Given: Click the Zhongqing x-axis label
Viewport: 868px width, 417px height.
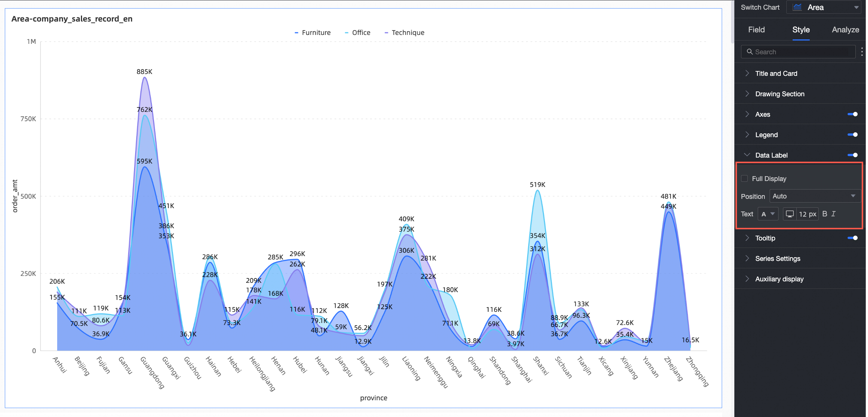Looking at the screenshot, I should click(697, 372).
